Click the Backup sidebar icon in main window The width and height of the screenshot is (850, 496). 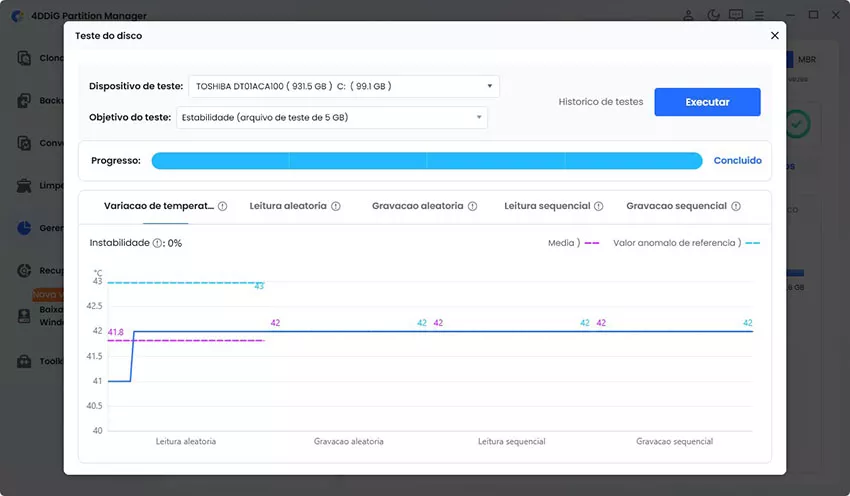pos(24,100)
